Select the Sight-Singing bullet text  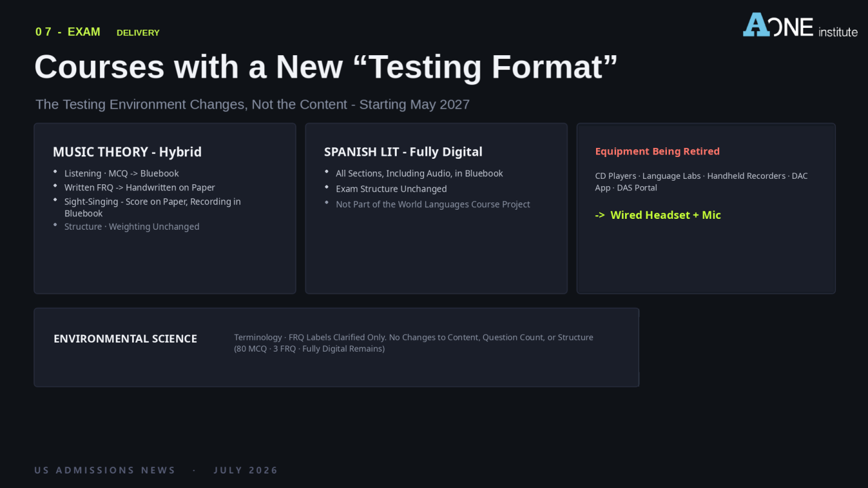coord(153,207)
